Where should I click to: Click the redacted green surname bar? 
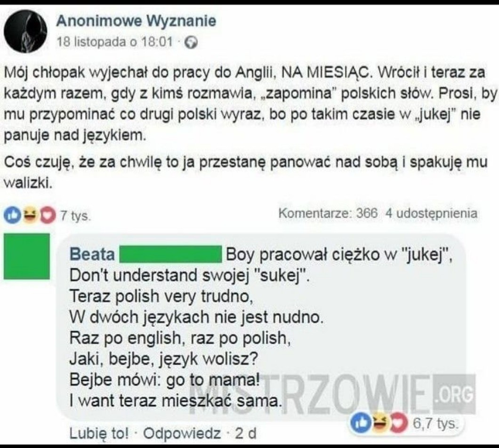click(170, 254)
